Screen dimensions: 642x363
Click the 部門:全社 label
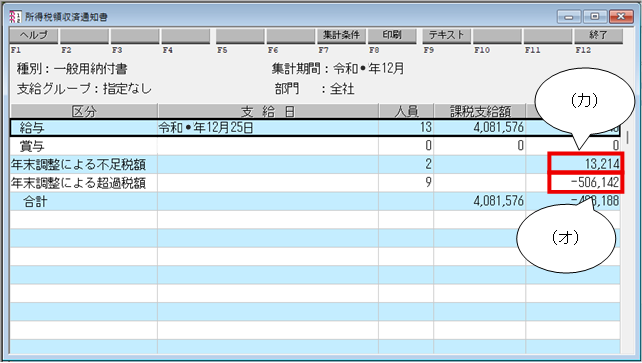(x=314, y=89)
